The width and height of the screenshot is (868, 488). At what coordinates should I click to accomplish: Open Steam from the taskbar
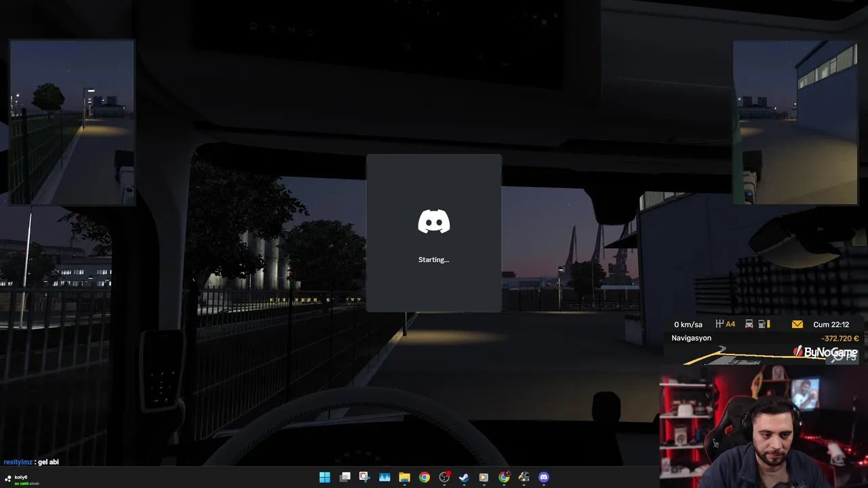pyautogui.click(x=464, y=477)
